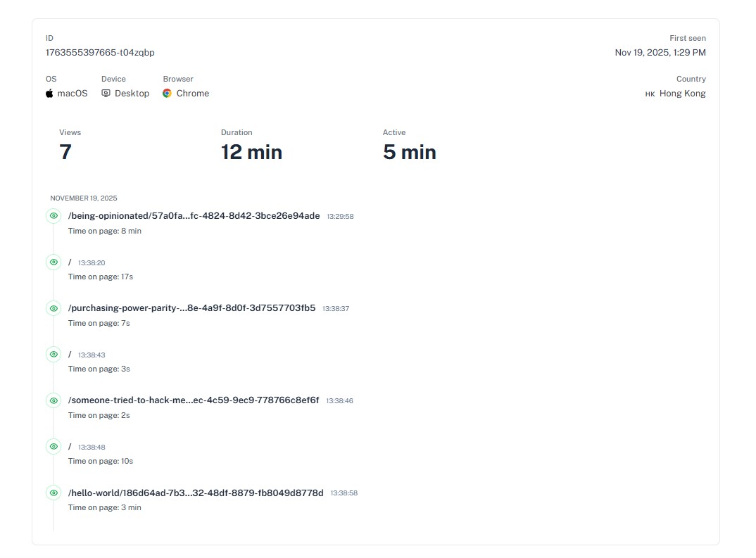Image resolution: width=756 pixels, height=558 pixels.
Task: Click the First seen date Nov 19, 2025
Action: point(660,53)
